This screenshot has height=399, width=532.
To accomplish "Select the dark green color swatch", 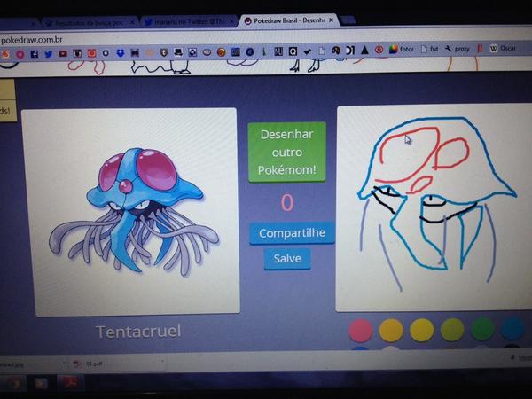I will tap(482, 328).
